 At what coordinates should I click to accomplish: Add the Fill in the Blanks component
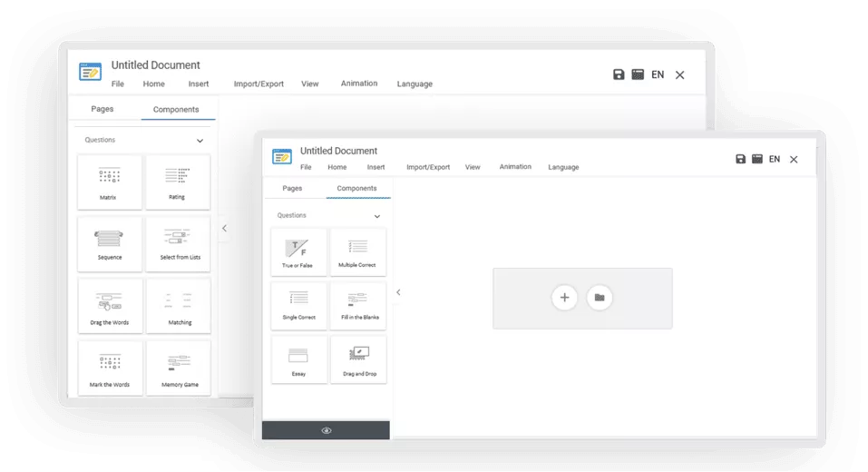[358, 306]
